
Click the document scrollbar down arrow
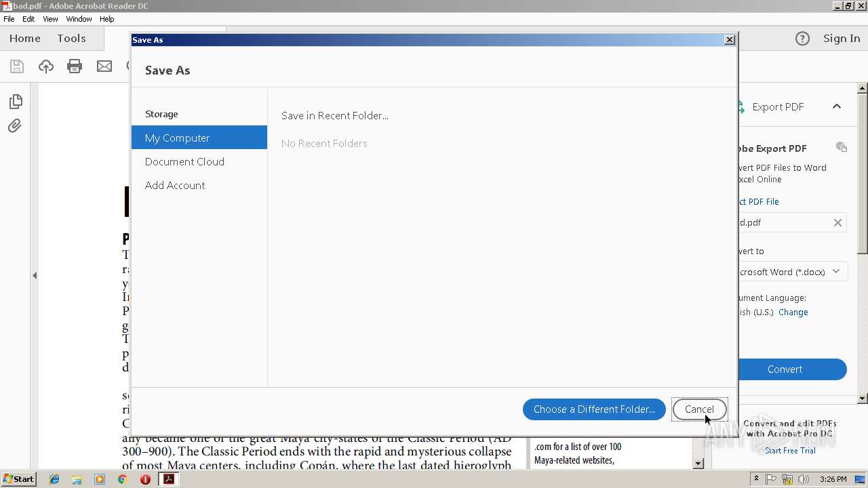tap(698, 464)
